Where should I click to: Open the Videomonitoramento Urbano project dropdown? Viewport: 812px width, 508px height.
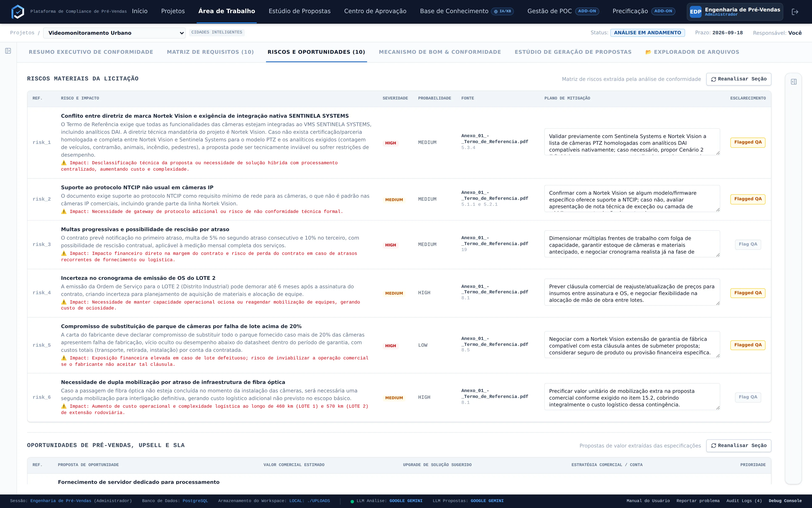(114, 33)
